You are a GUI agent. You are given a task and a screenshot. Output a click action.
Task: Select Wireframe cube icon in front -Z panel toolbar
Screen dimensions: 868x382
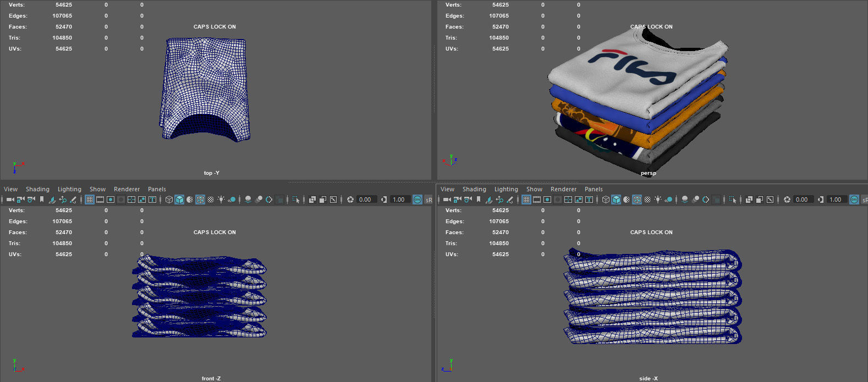(169, 200)
